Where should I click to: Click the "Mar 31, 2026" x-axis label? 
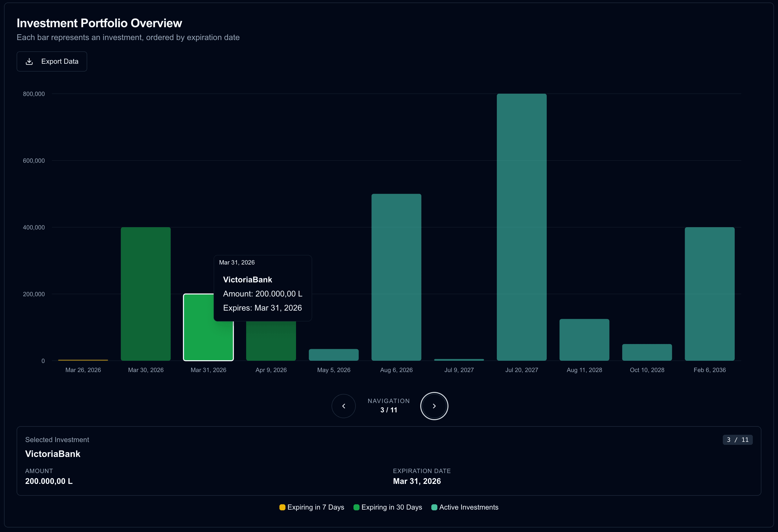pos(209,370)
